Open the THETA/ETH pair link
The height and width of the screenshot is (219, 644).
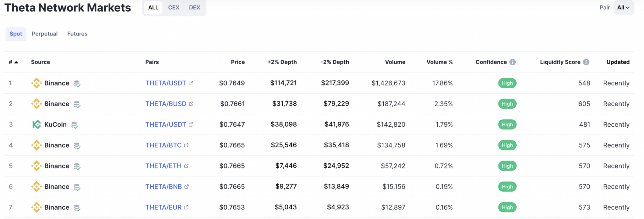(163, 166)
